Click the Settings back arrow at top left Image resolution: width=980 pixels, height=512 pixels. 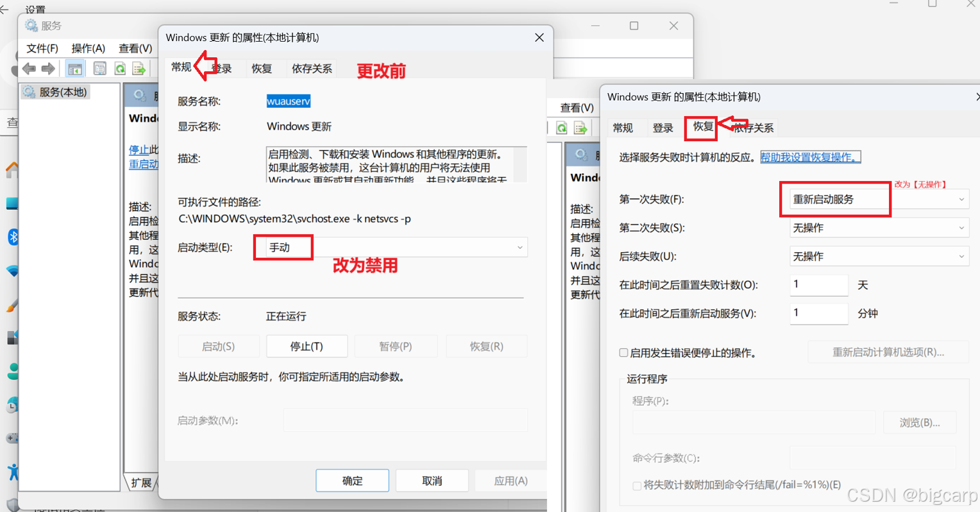pos(4,9)
